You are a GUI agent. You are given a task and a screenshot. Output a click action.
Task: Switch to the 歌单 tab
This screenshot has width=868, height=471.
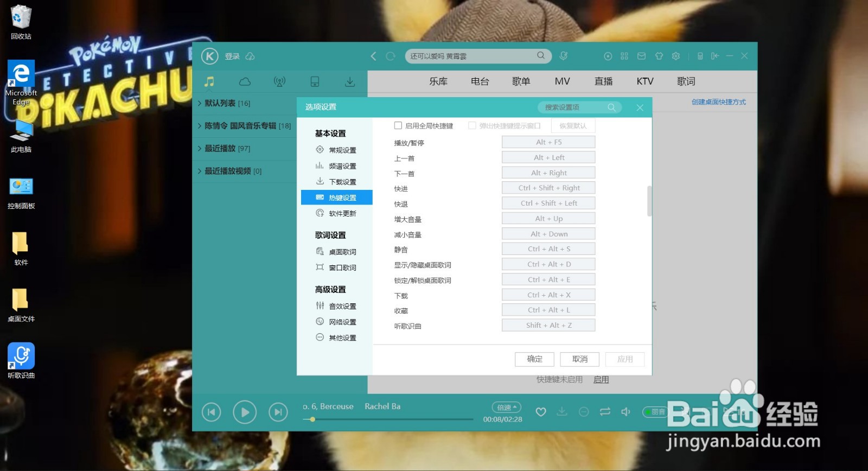521,81
